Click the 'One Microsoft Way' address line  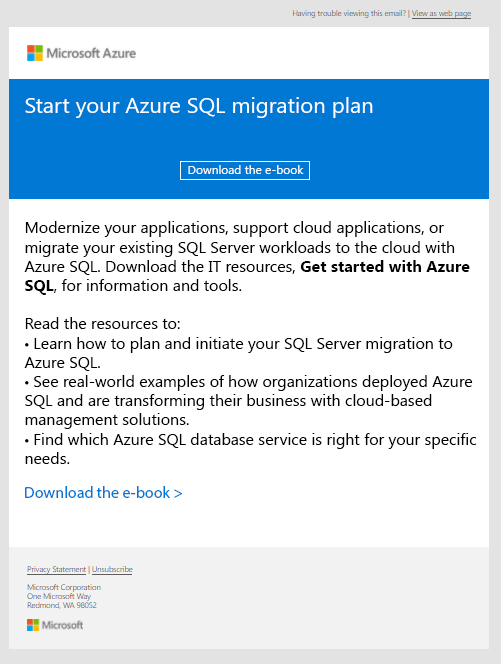[59, 596]
